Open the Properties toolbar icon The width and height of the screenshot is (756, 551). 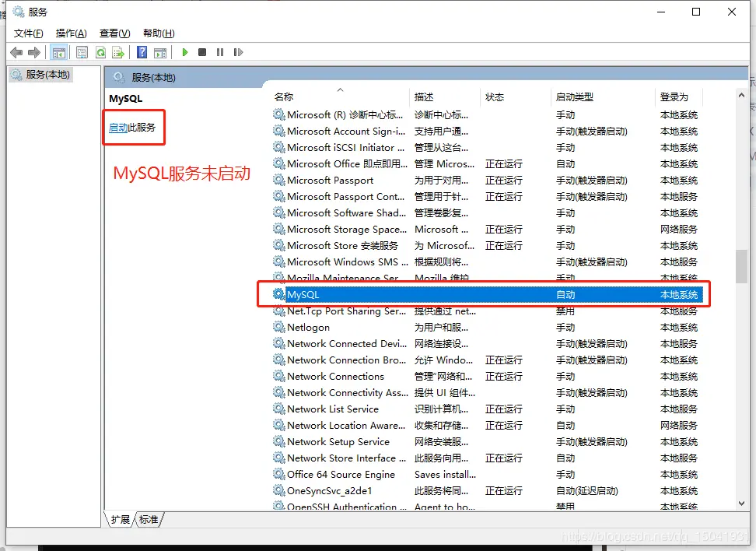82,52
